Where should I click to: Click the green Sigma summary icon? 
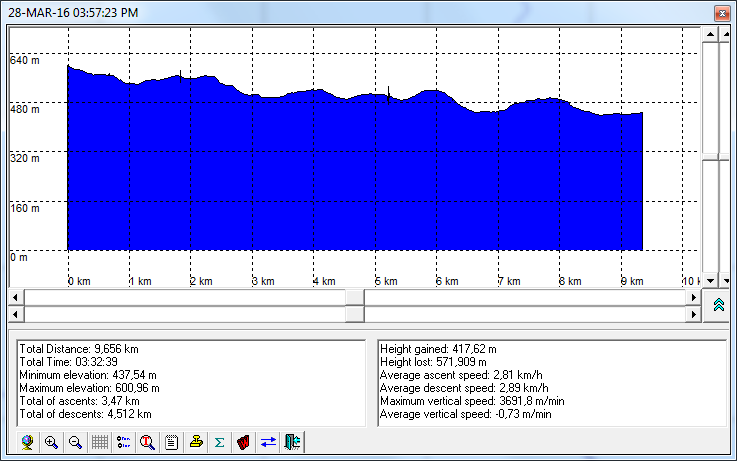219,442
